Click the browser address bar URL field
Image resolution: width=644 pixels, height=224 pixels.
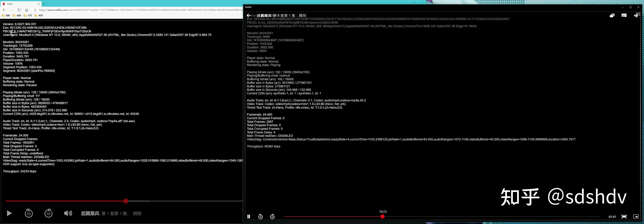coord(100,10)
